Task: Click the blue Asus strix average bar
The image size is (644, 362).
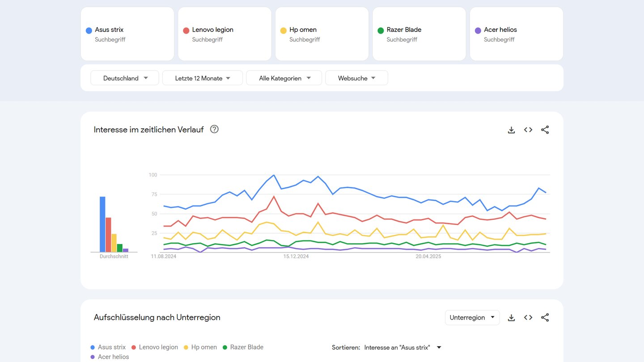Action: pos(102,224)
